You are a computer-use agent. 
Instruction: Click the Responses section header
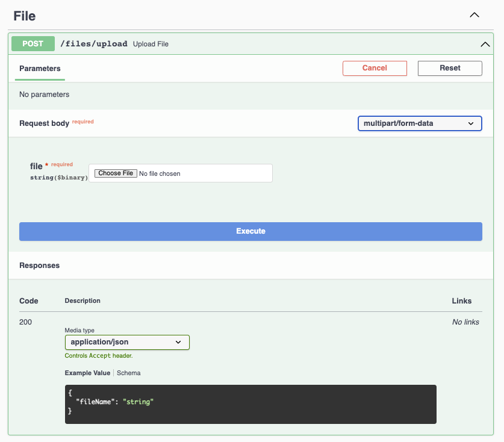39,265
